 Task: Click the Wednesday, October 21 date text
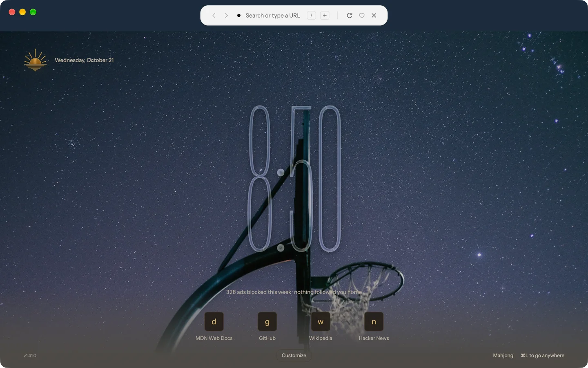[85, 60]
